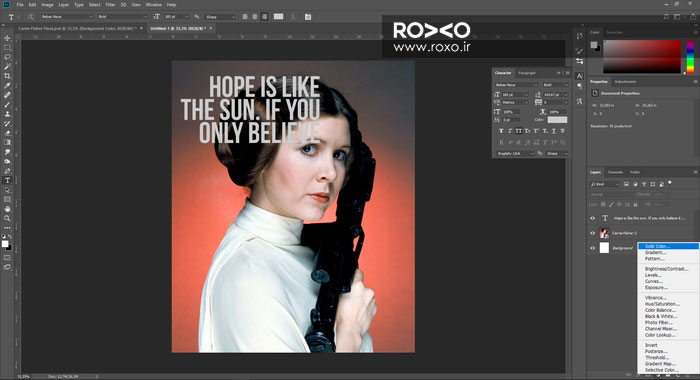Select the Hand tool
700x380 pixels.
pos(7,209)
